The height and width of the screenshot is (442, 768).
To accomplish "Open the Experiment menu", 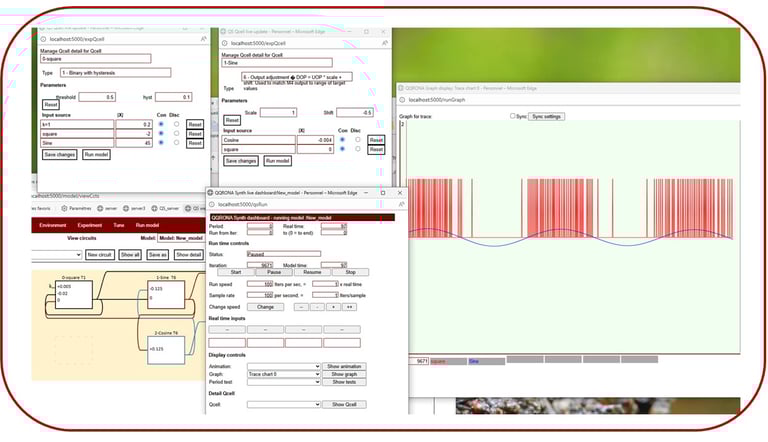I will coord(90,225).
